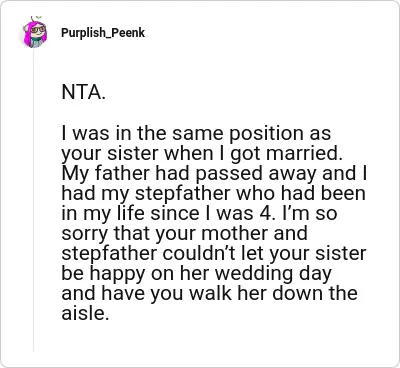The width and height of the screenshot is (400, 368).
Task: Click the words 'wedding day' in the comment
Action: click(x=273, y=274)
